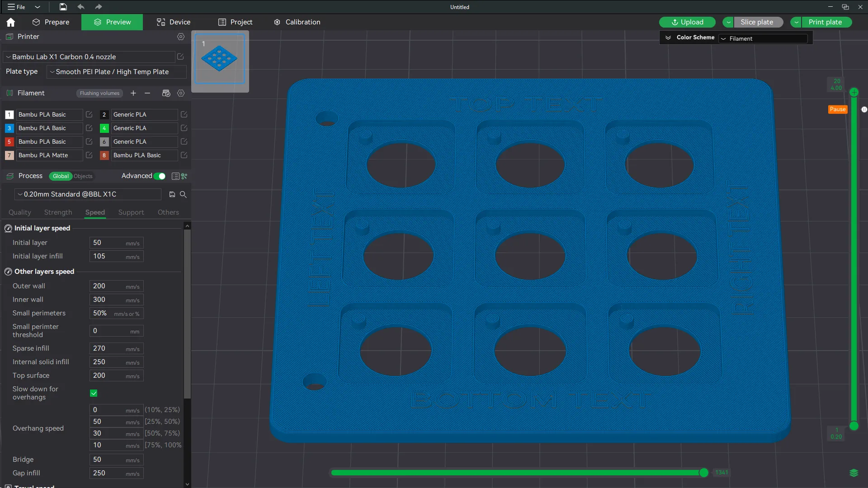The height and width of the screenshot is (488, 868).
Task: Collapse the Color Scheme panel chevron
Action: click(668, 38)
